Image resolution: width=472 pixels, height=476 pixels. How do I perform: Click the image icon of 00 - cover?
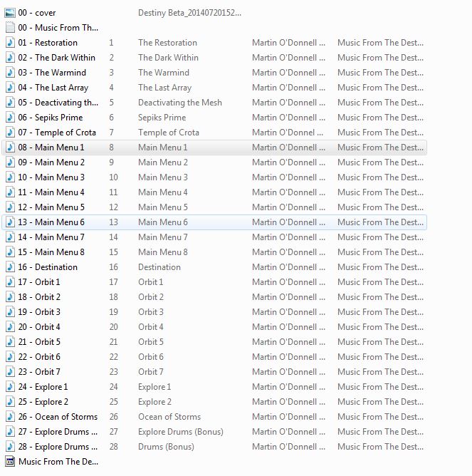[10, 13]
